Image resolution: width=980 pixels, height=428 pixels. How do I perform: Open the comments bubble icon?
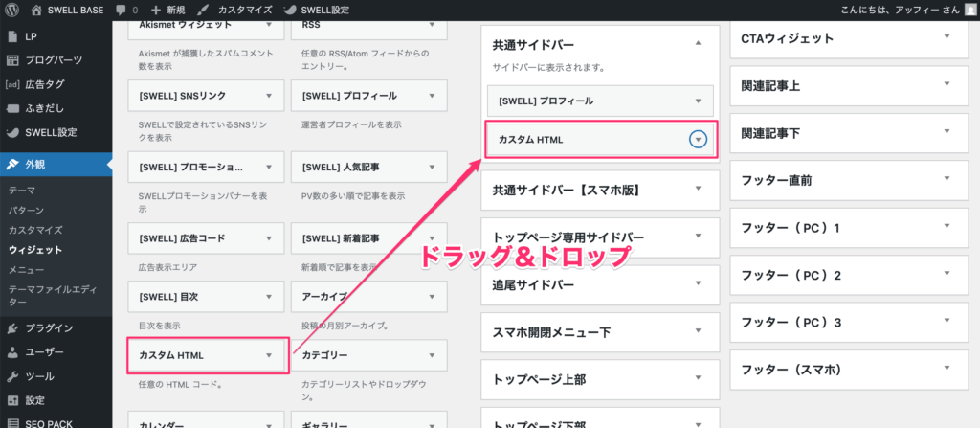pos(122,10)
